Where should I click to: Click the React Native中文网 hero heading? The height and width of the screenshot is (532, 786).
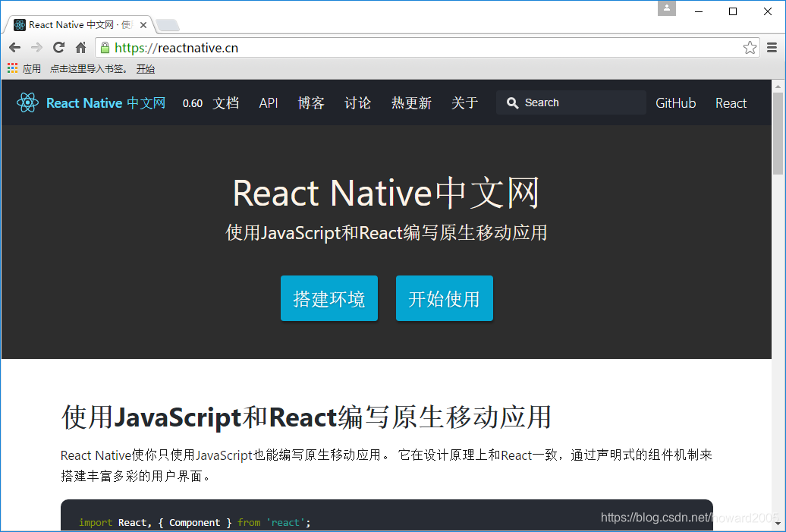[386, 193]
